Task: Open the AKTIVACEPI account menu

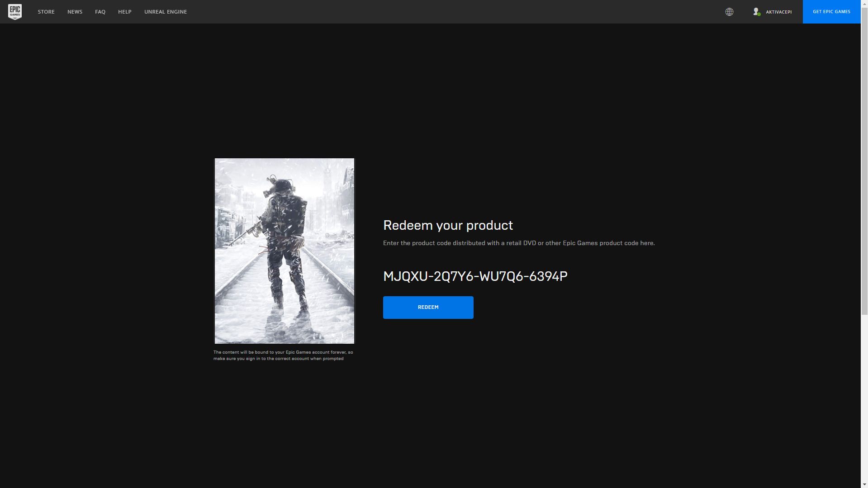Action: (778, 12)
